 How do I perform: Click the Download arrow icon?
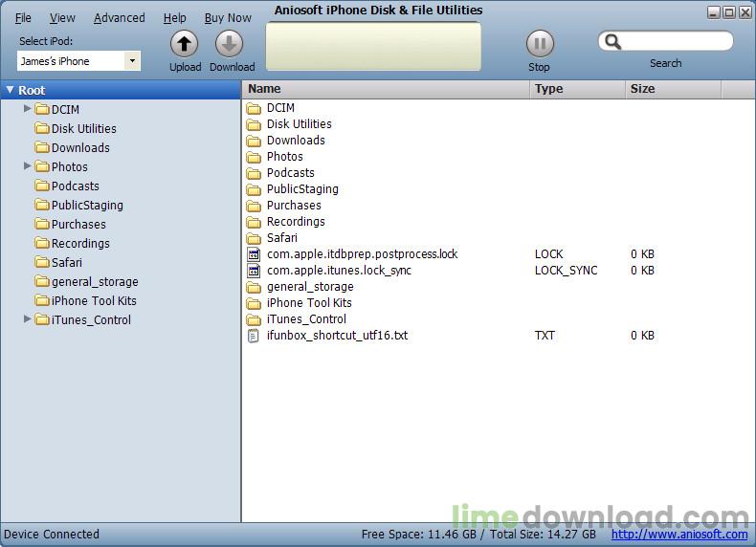(x=229, y=44)
